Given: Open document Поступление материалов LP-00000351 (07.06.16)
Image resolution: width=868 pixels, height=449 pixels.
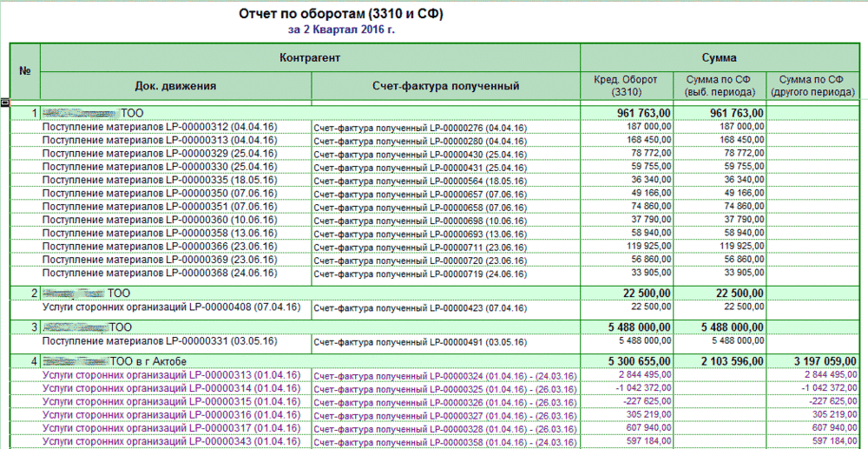Looking at the screenshot, I should (160, 207).
